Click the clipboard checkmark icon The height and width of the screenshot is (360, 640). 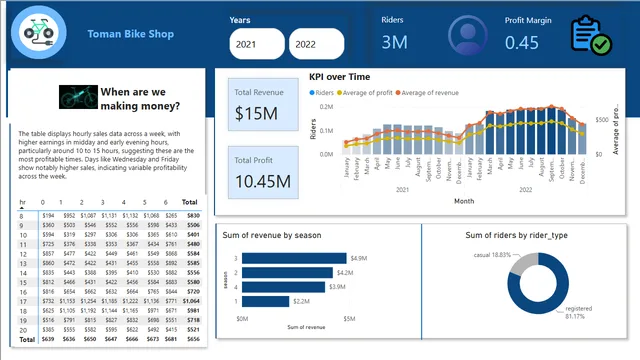point(591,36)
